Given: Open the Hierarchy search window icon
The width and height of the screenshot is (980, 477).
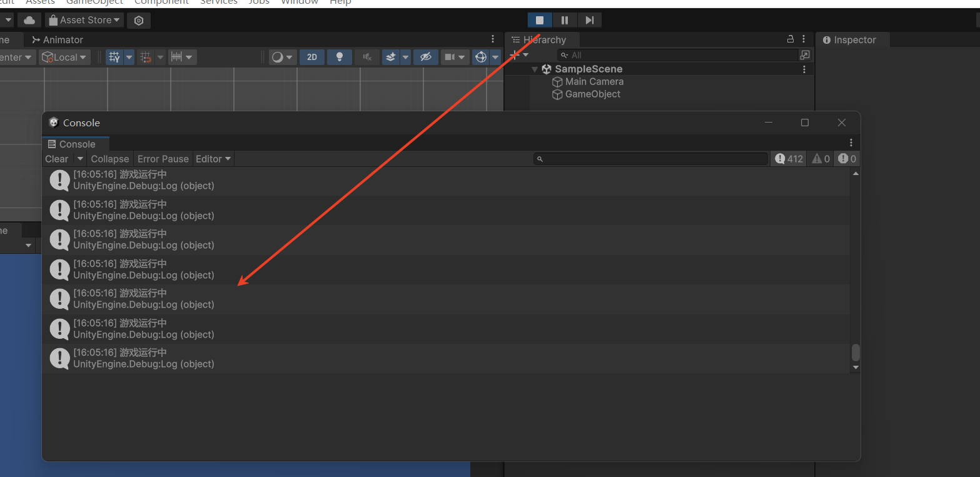Looking at the screenshot, I should (x=805, y=55).
